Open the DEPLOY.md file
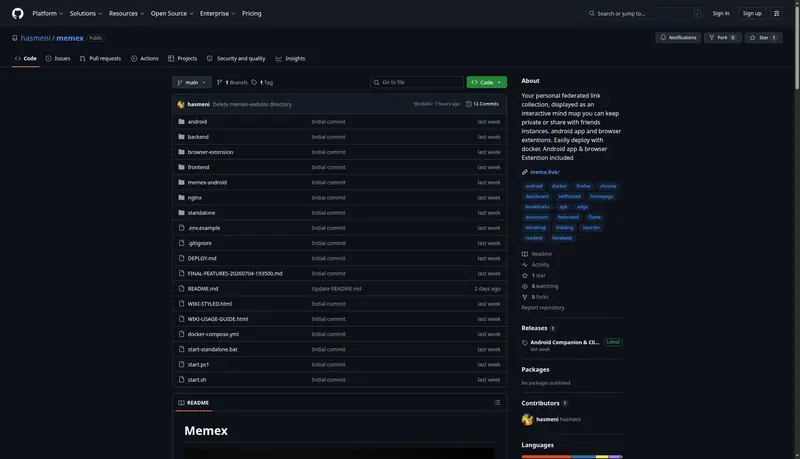The height and width of the screenshot is (459, 800). (202, 258)
